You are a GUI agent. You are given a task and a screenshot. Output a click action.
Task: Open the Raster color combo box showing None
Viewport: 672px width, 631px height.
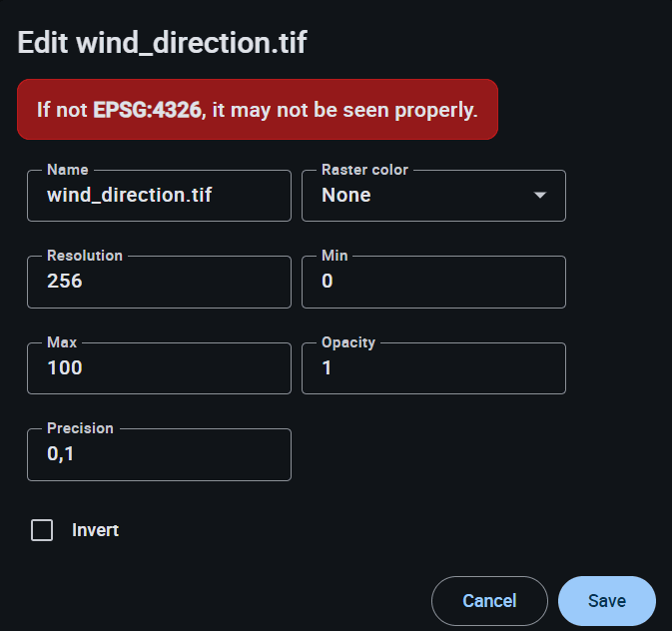click(419, 196)
